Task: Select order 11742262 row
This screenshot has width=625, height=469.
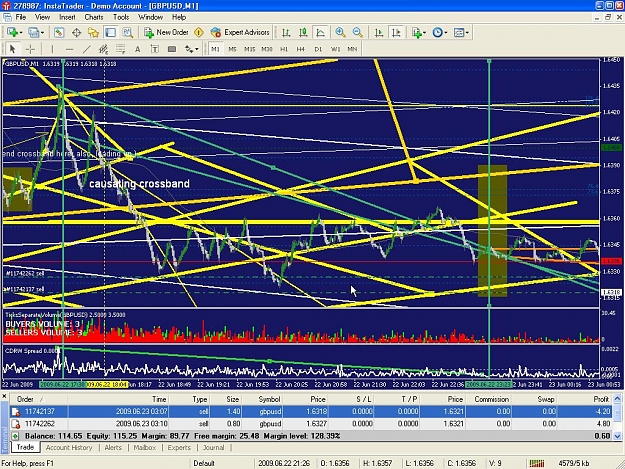Action: pos(311,424)
